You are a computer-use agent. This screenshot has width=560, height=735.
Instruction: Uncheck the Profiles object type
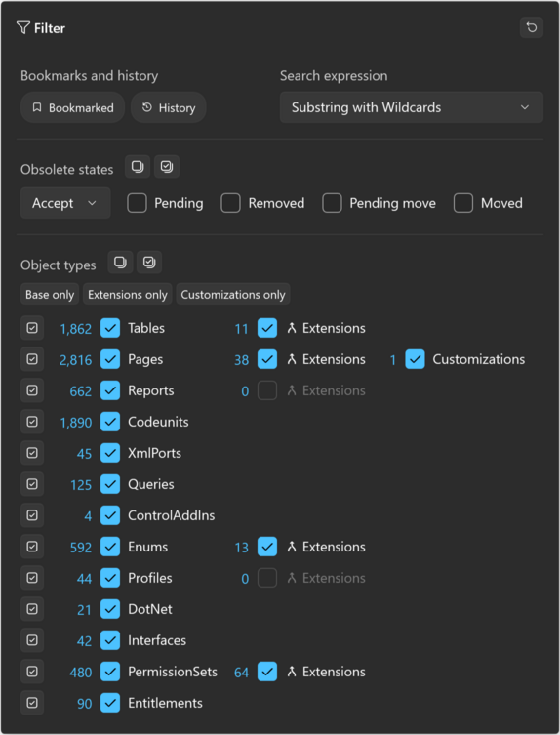tap(110, 578)
